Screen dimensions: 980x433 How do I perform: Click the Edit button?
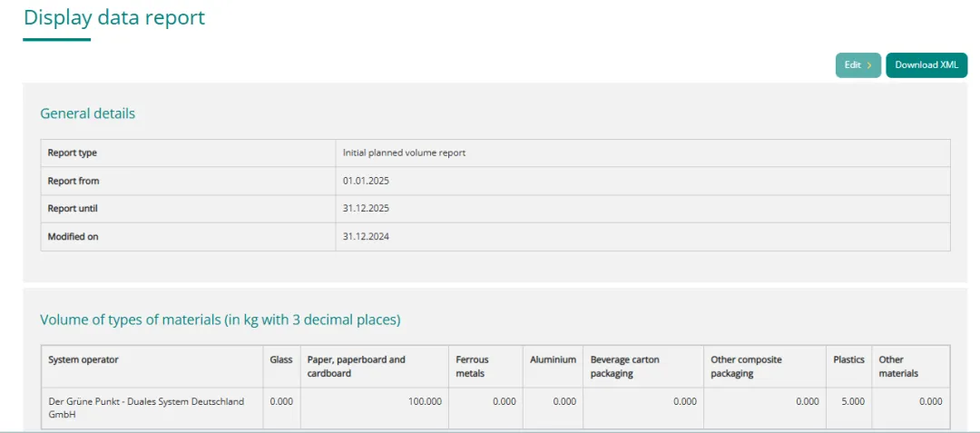tap(857, 65)
